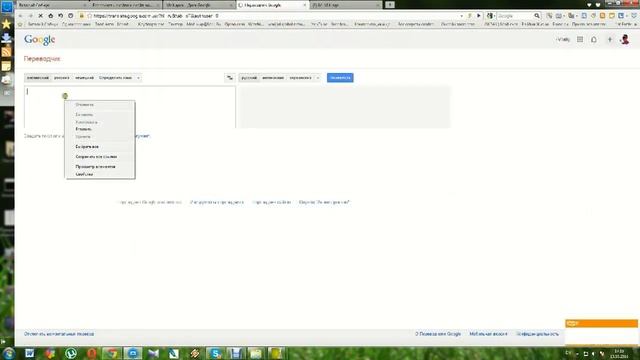This screenshot has height=360, width=640.
Task: Select английский as target language
Action: point(273,78)
